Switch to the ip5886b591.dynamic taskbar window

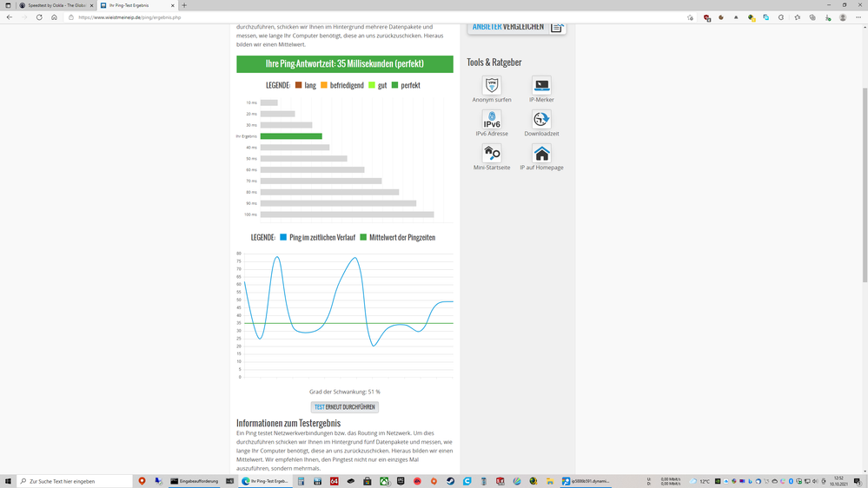click(x=586, y=481)
